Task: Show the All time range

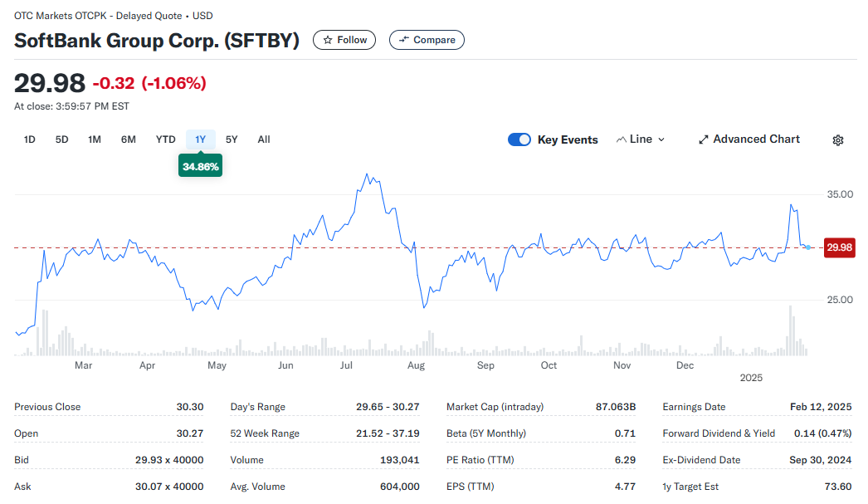Action: (x=264, y=139)
